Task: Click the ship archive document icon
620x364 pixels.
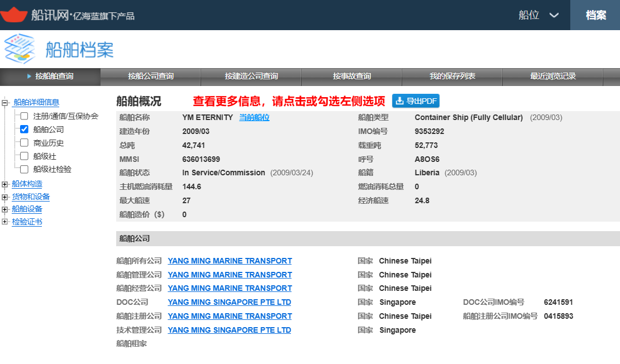Action: [x=20, y=49]
